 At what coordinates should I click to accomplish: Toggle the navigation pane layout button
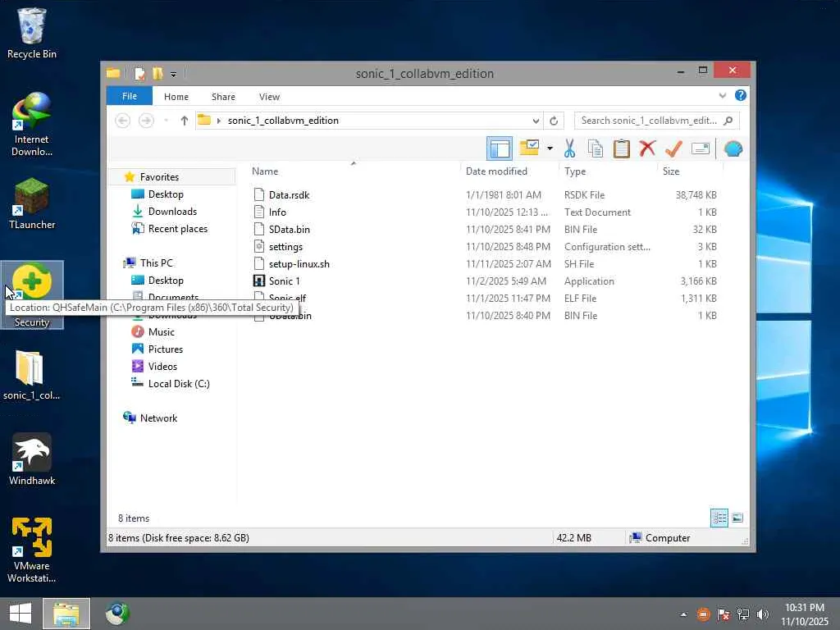(500, 148)
